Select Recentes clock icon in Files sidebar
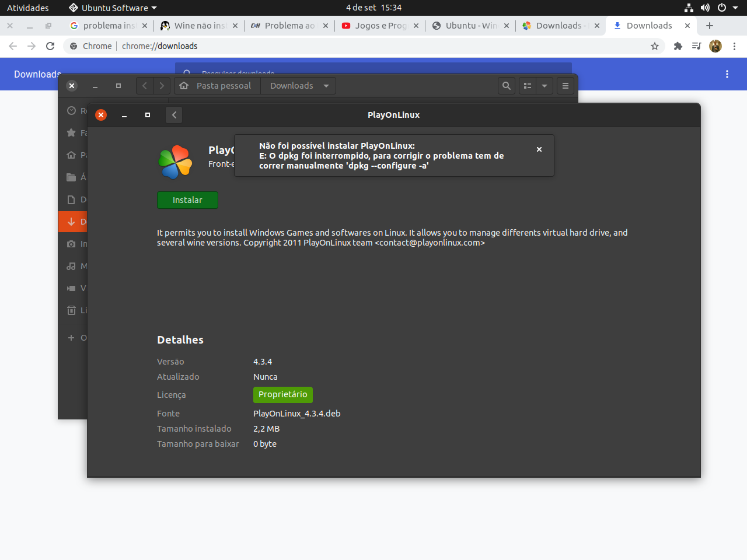 [x=71, y=111]
